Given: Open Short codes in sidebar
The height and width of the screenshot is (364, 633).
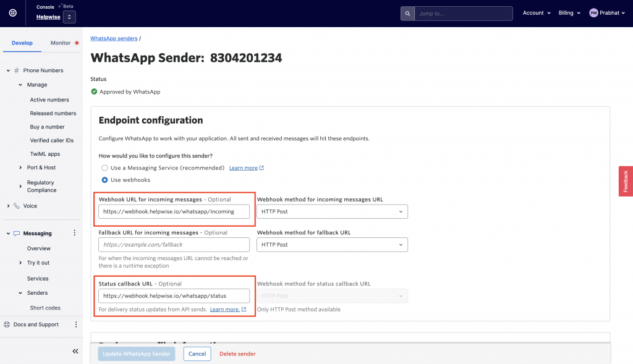Looking at the screenshot, I should tap(45, 308).
